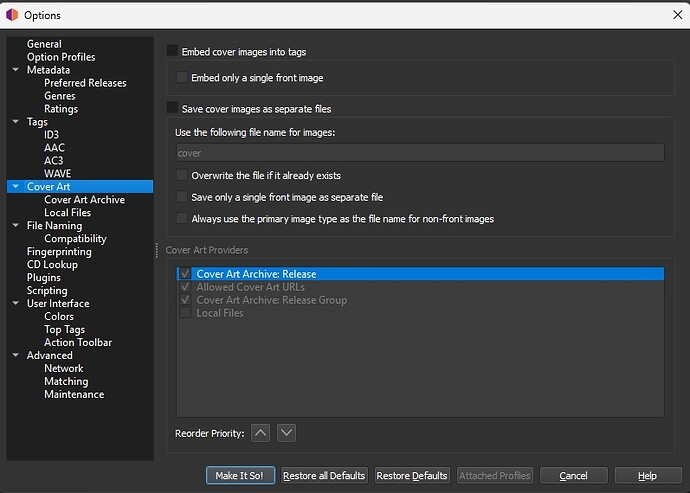This screenshot has width=690, height=493.
Task: Select Advanced in the options tree
Action: pyautogui.click(x=49, y=355)
